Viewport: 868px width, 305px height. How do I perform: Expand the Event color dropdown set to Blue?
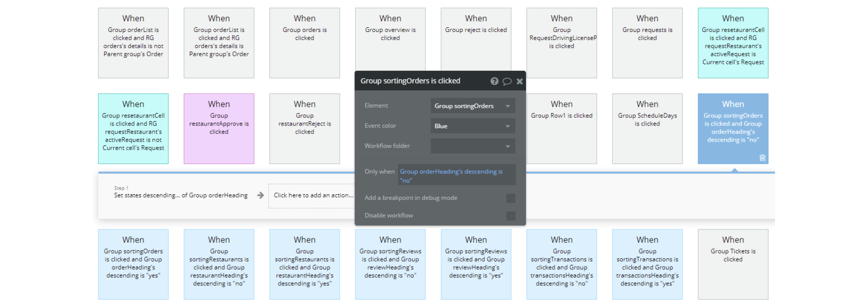472,126
